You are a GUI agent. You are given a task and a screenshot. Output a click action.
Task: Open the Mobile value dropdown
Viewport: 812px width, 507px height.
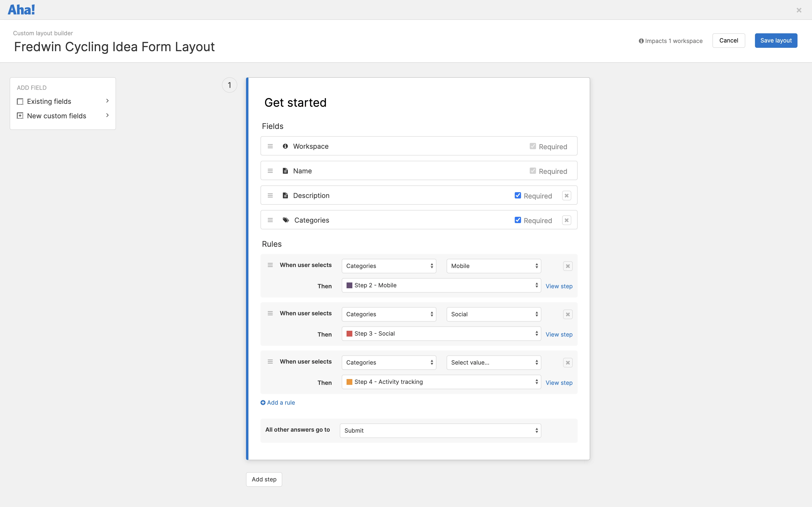(493, 266)
